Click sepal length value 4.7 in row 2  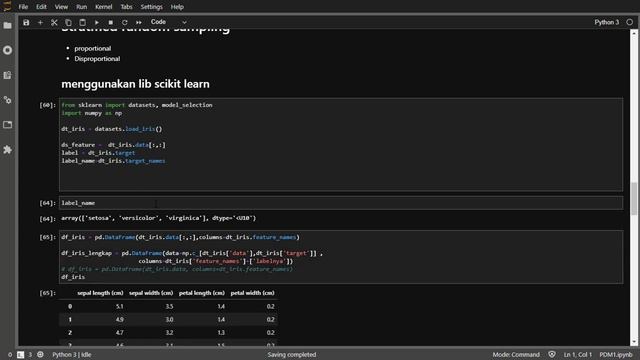(120, 333)
